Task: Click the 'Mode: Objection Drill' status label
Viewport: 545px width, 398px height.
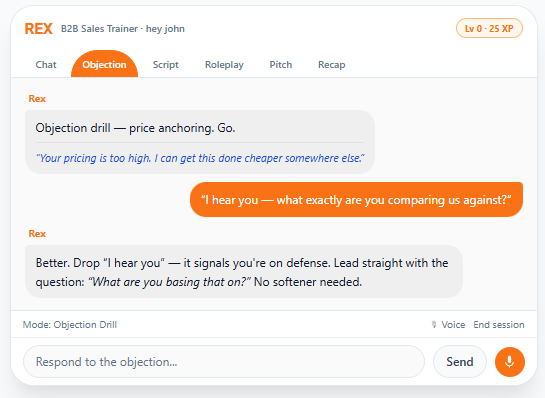Action: click(70, 325)
